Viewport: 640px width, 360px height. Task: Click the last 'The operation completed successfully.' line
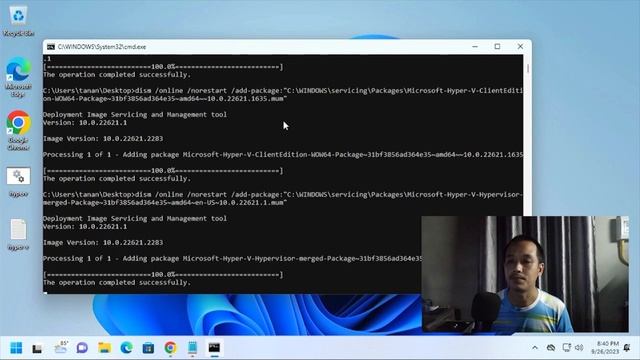pos(117,282)
